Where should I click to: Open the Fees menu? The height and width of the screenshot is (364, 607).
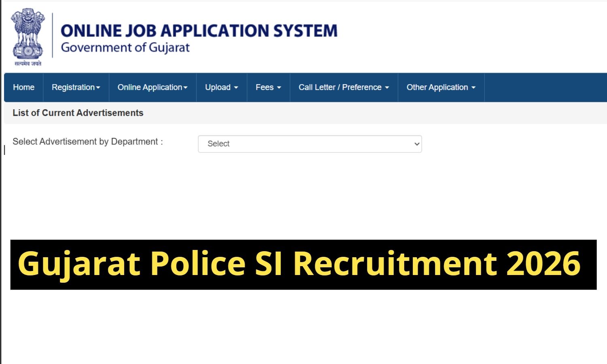point(265,87)
